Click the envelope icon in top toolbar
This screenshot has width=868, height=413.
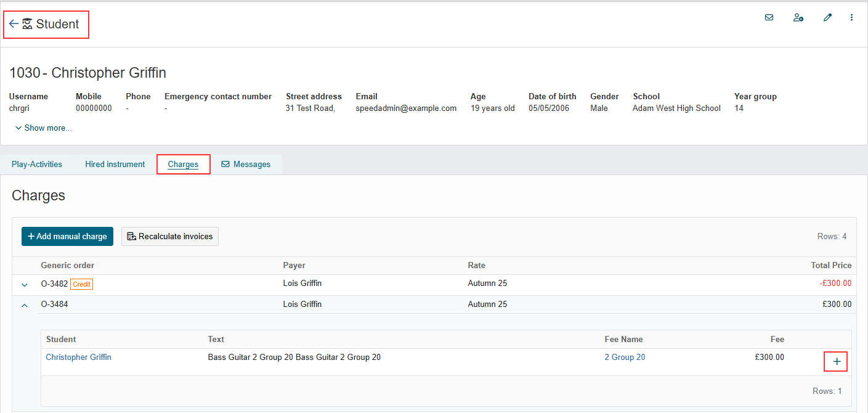pyautogui.click(x=769, y=17)
